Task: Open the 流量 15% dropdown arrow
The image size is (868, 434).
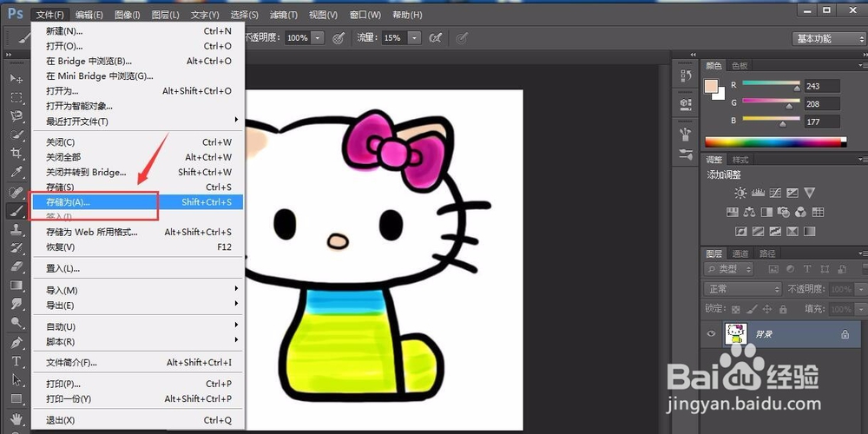Action: click(415, 37)
